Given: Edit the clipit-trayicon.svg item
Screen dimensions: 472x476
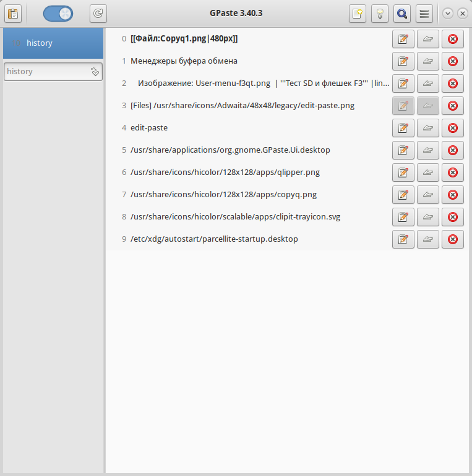Looking at the screenshot, I should 403,217.
